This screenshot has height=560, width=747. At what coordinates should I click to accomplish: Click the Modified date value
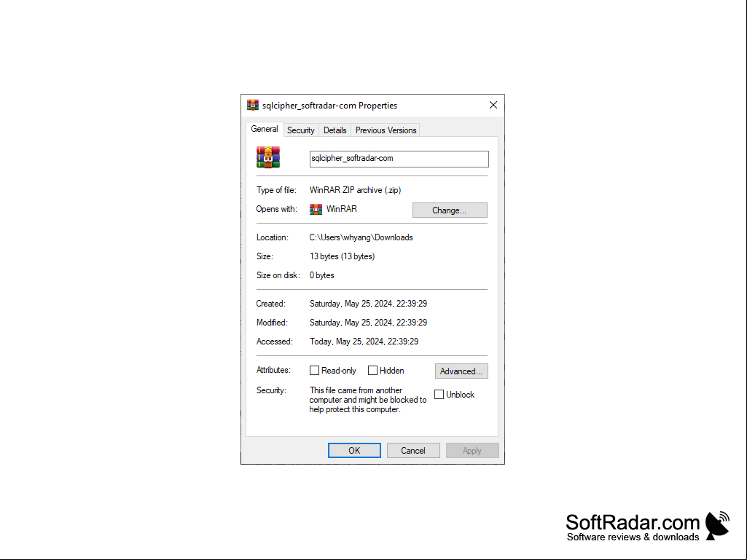368,323
